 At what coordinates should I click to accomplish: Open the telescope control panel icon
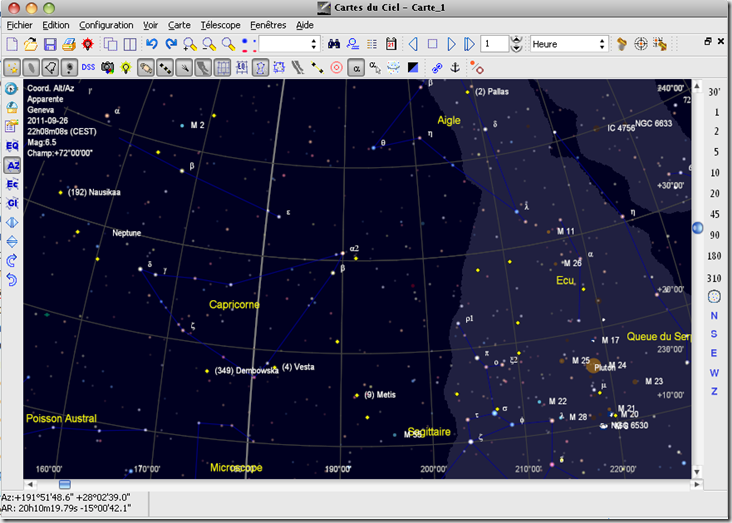pyautogui.click(x=622, y=44)
